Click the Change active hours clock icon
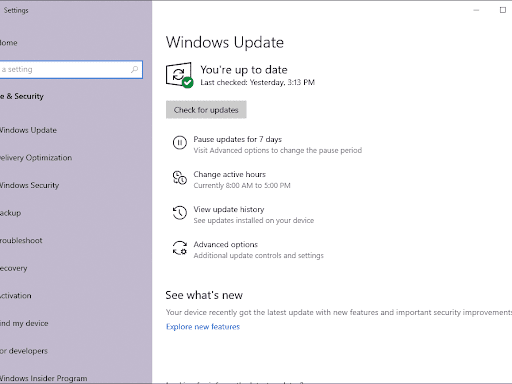The image size is (512, 384). (x=180, y=178)
